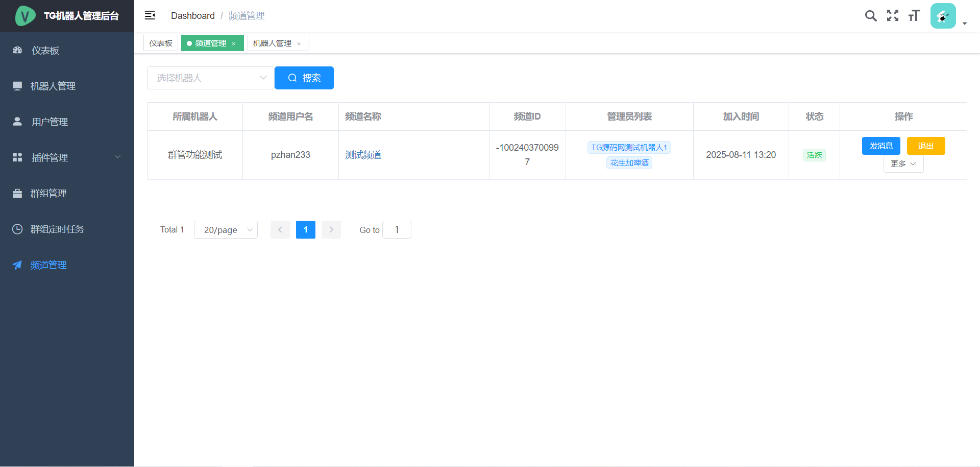Close the 频道管理 tab

point(234,44)
